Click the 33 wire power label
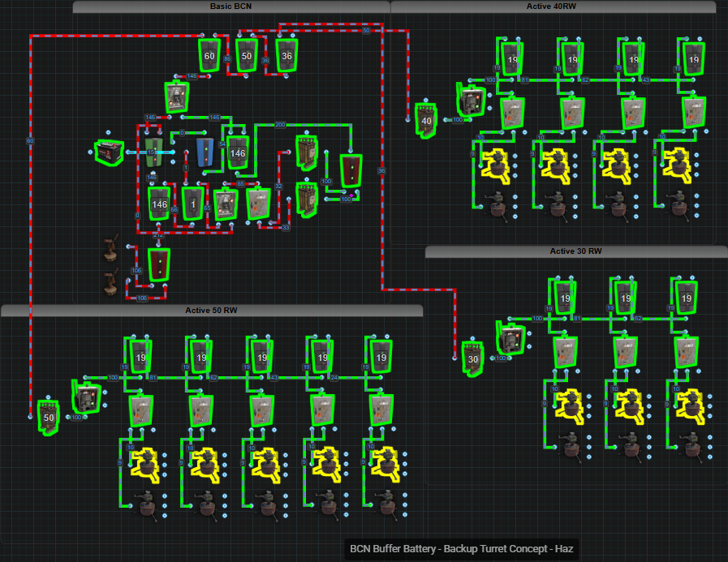The image size is (728, 562). 286,227
